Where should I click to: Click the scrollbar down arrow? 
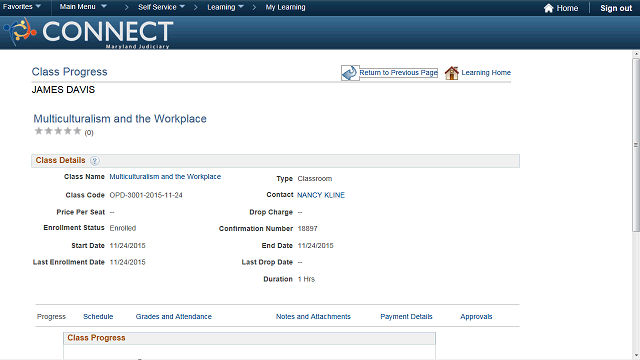636,356
